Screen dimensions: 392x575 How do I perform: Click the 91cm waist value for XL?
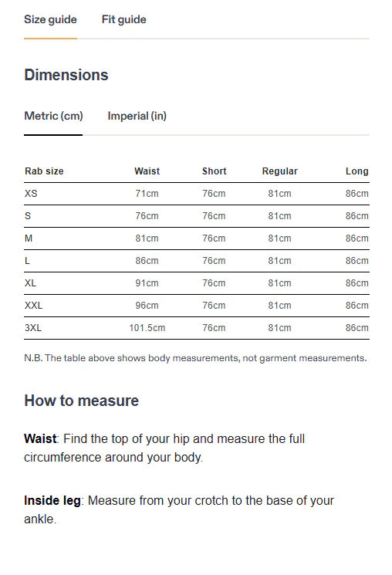click(147, 283)
